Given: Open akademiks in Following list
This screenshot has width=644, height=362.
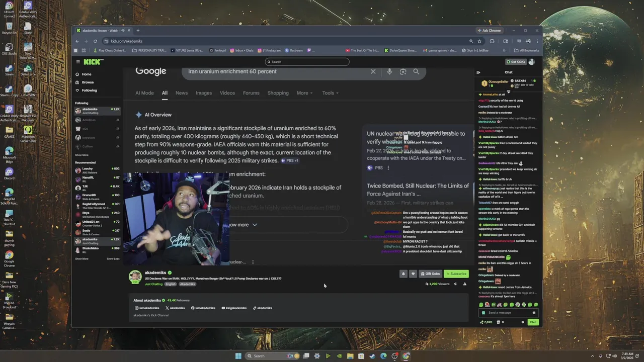Looking at the screenshot, I should [97, 111].
